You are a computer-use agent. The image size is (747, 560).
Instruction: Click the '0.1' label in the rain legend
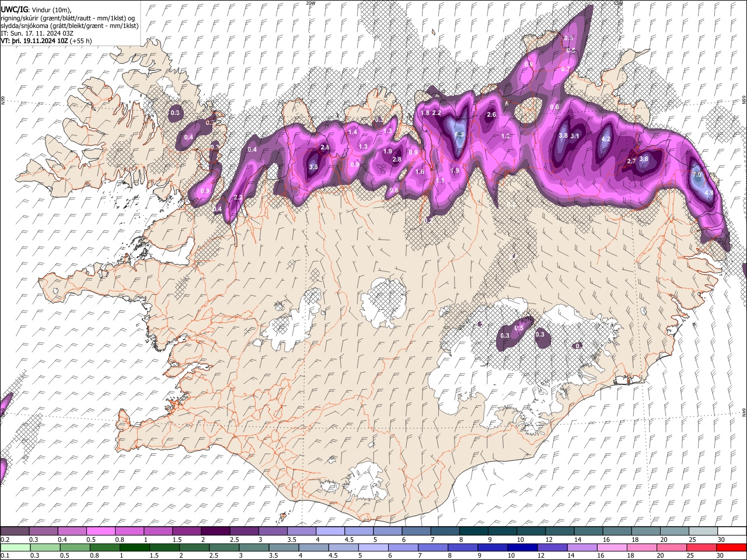point(5,555)
